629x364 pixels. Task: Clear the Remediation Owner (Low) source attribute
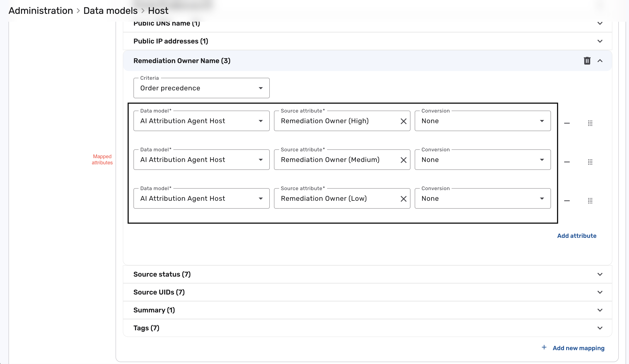[x=403, y=199]
